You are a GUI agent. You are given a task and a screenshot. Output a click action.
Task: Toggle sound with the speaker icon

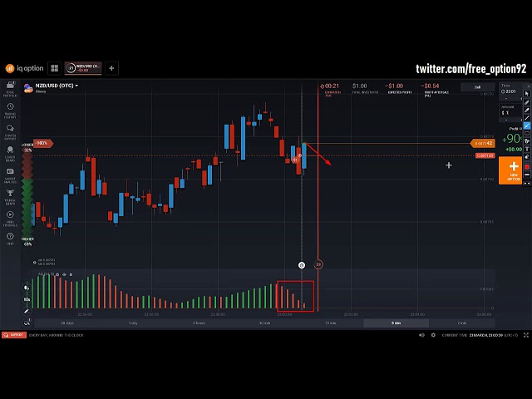pos(421,335)
